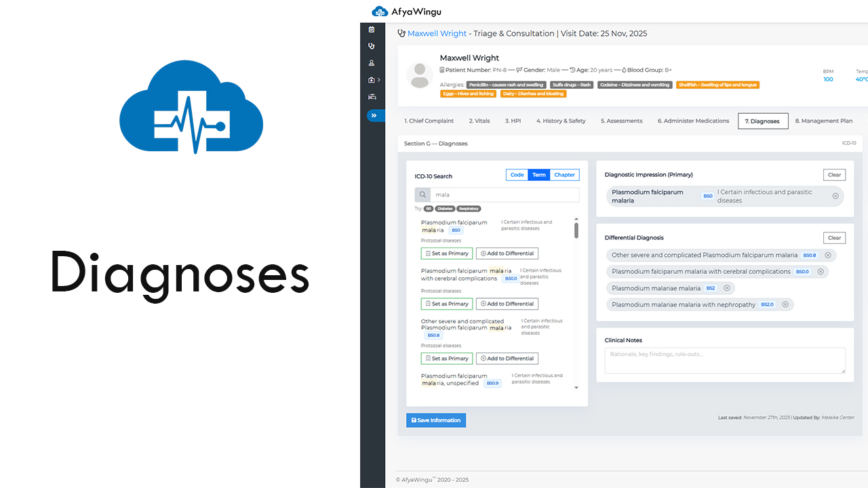This screenshot has height=488, width=868.
Task: Remove Plasmodium malariae malaria with nephropathy chip
Action: 785,304
